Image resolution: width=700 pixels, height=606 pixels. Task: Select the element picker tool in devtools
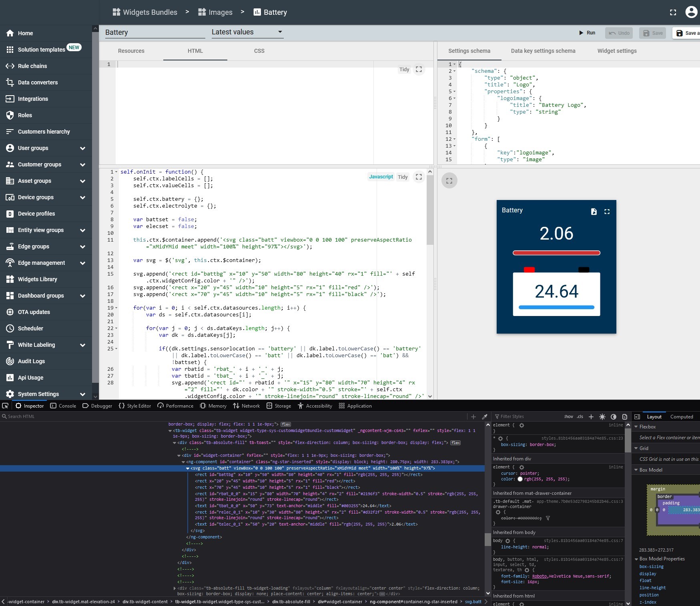(x=5, y=406)
